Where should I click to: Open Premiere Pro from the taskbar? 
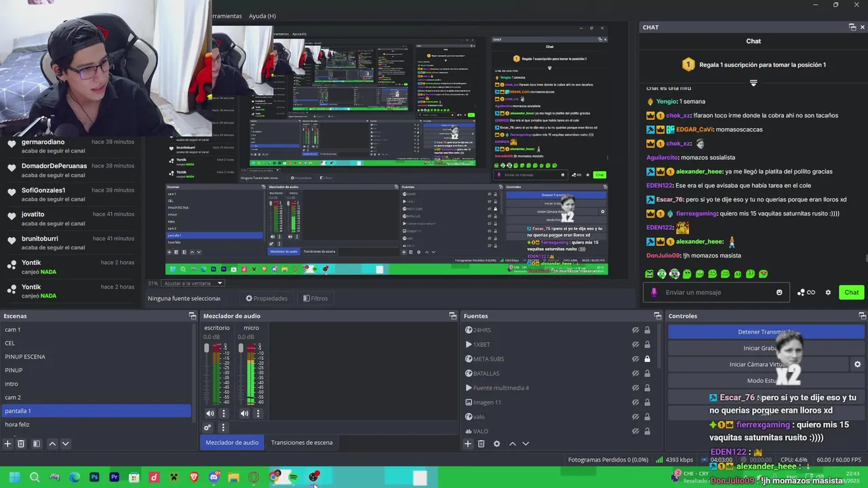(x=114, y=477)
